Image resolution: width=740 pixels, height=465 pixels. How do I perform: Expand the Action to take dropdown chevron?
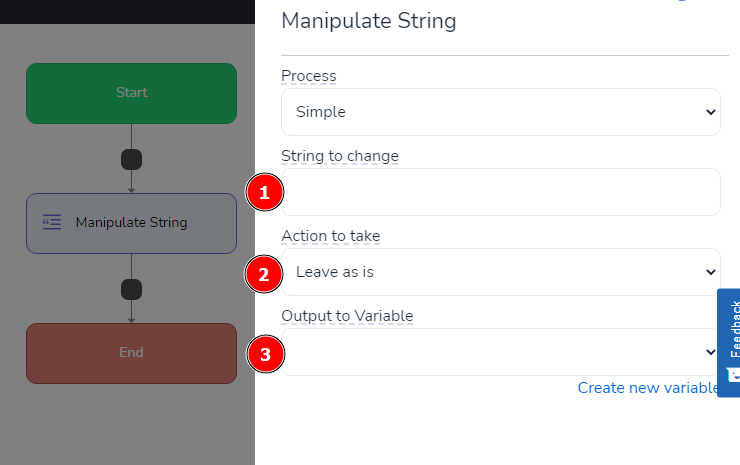710,272
